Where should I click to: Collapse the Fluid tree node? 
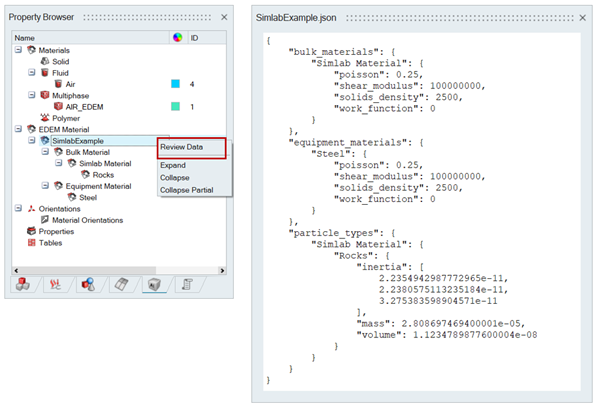tap(31, 73)
